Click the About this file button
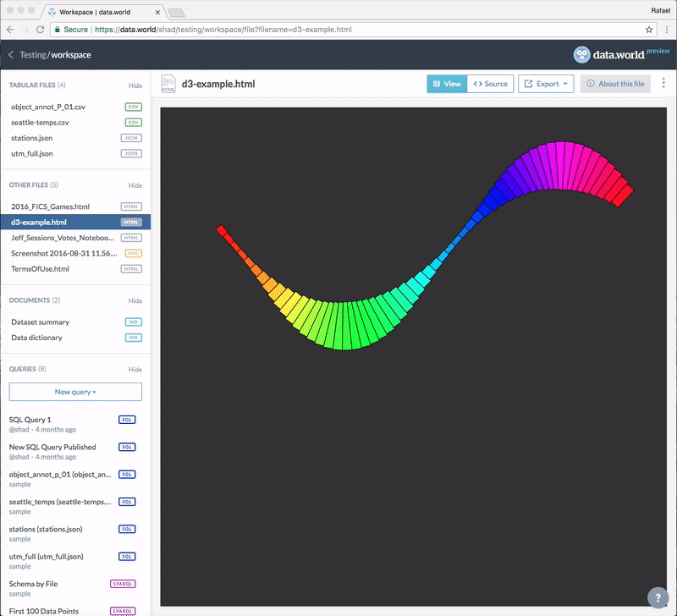The height and width of the screenshot is (616, 677). click(x=615, y=84)
